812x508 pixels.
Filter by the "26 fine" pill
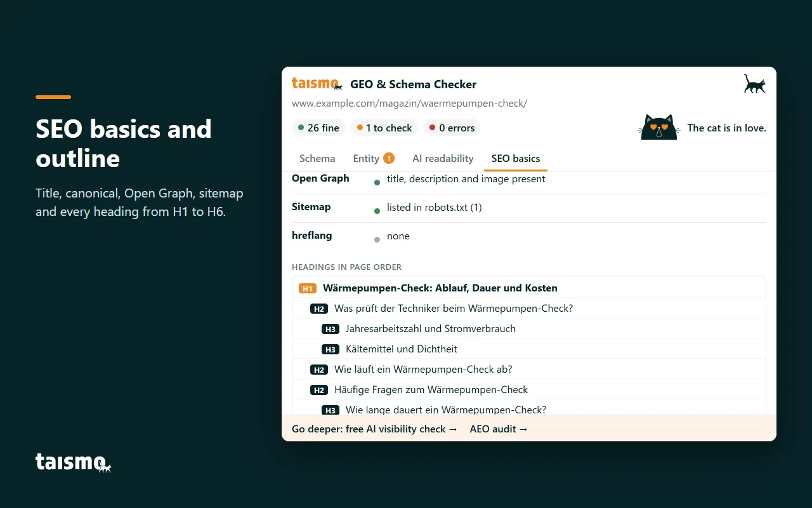click(x=319, y=128)
